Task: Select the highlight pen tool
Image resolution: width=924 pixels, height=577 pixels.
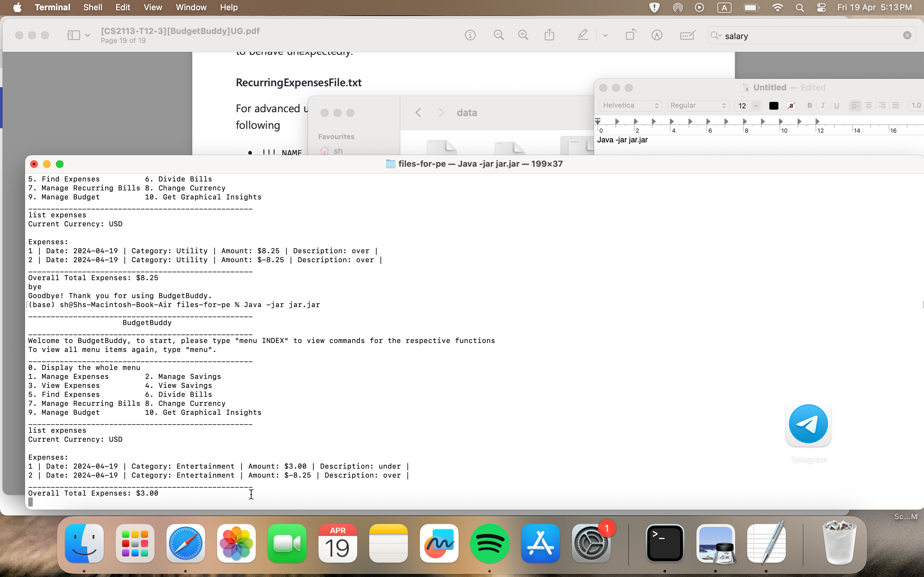Action: tap(582, 35)
